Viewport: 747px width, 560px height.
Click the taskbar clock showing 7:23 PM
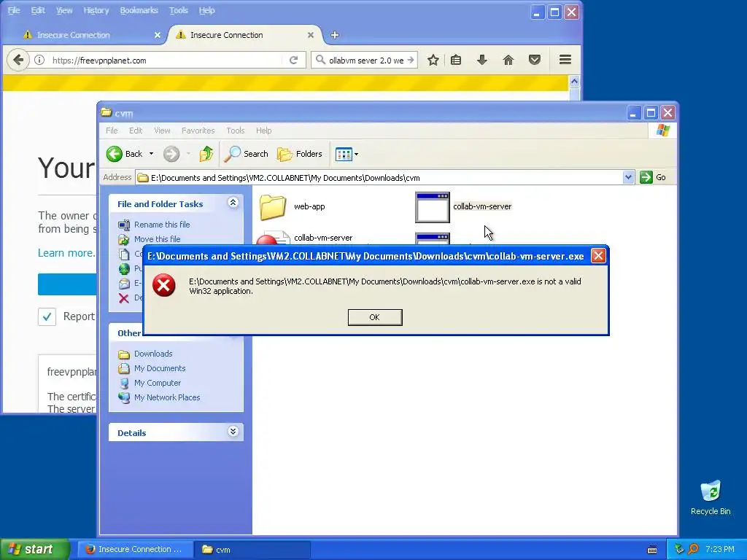point(720,549)
